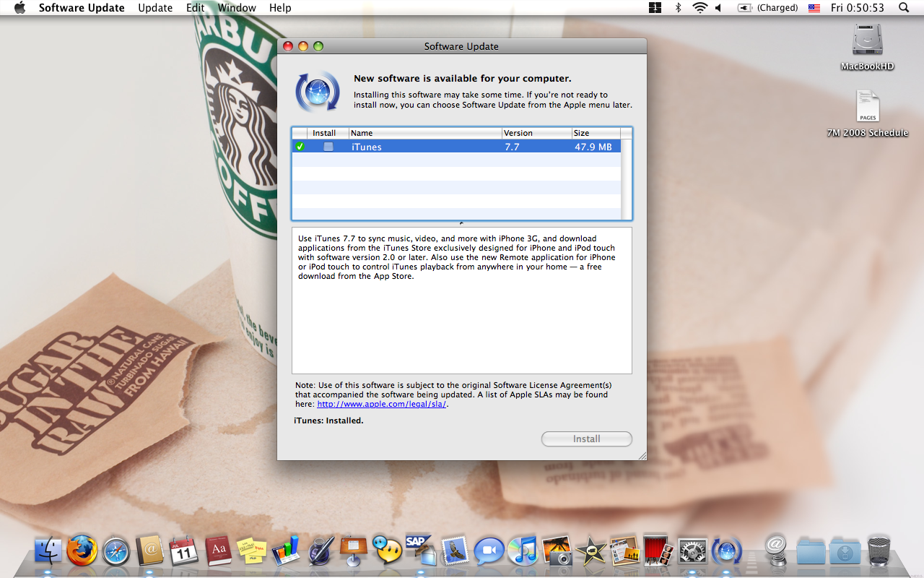
Task: Click the Install button
Action: (x=587, y=439)
